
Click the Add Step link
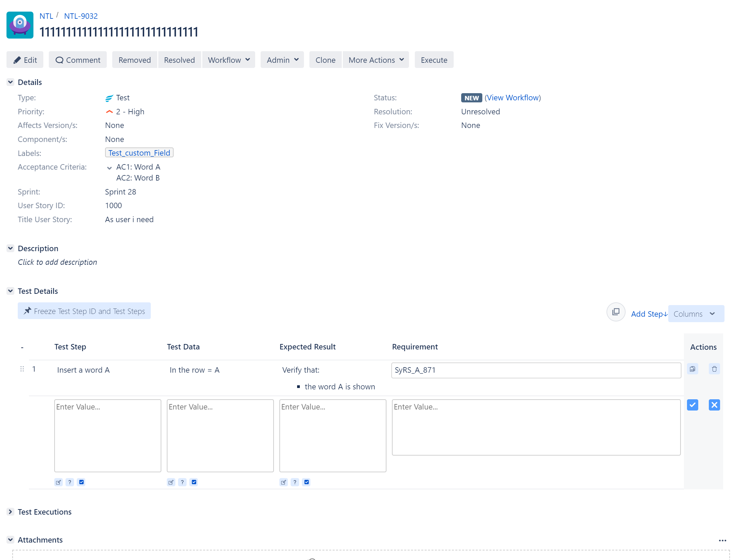[x=649, y=314]
